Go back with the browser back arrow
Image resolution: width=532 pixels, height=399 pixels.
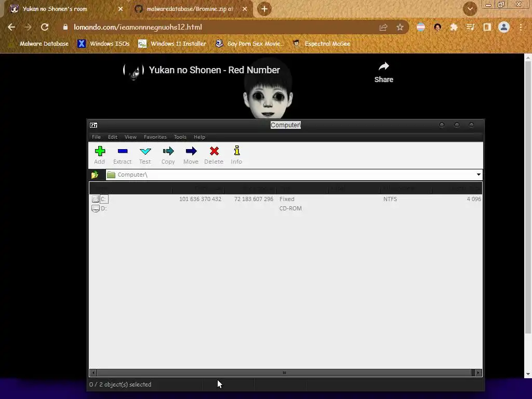(11, 27)
